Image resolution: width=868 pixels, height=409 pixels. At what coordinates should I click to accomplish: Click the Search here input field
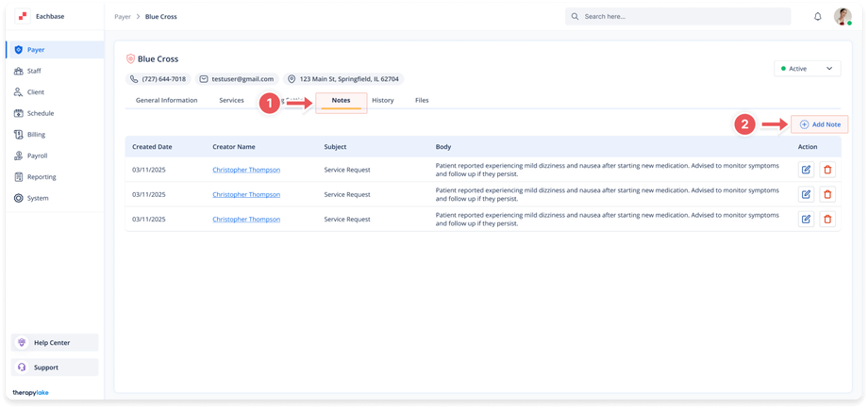coord(677,17)
